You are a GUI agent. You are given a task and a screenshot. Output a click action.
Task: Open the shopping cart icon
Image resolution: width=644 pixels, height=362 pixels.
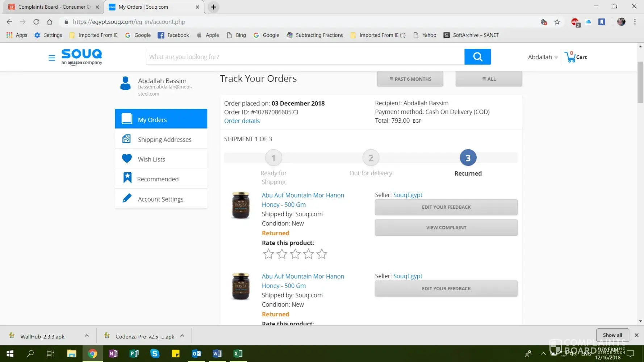571,57
